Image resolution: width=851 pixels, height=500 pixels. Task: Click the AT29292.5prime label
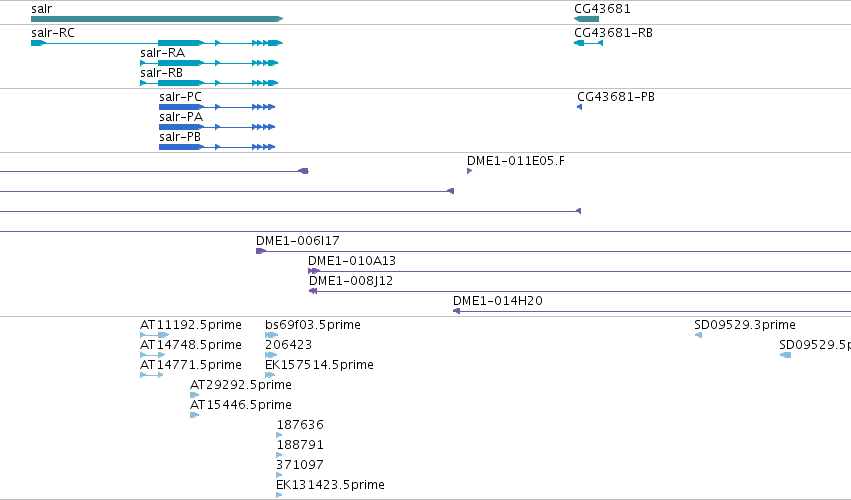[240, 385]
